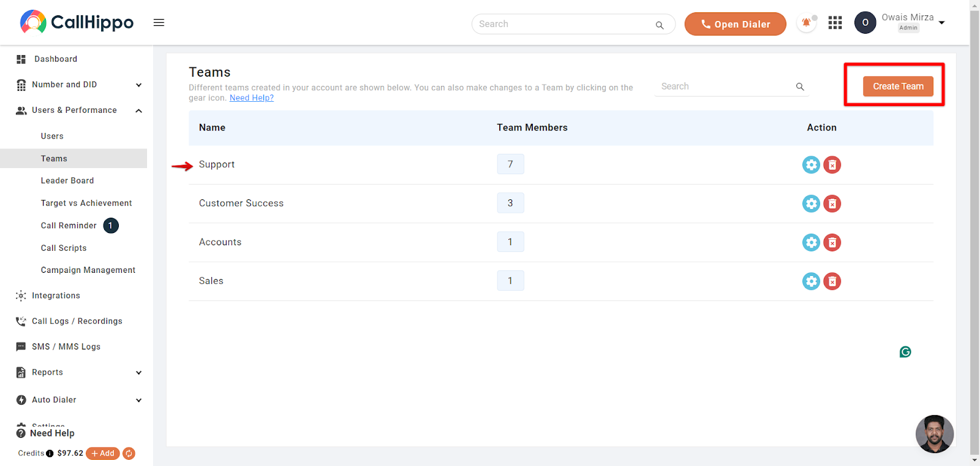Click the Dashboard grid icon
The width and height of the screenshot is (980, 466).
[21, 59]
